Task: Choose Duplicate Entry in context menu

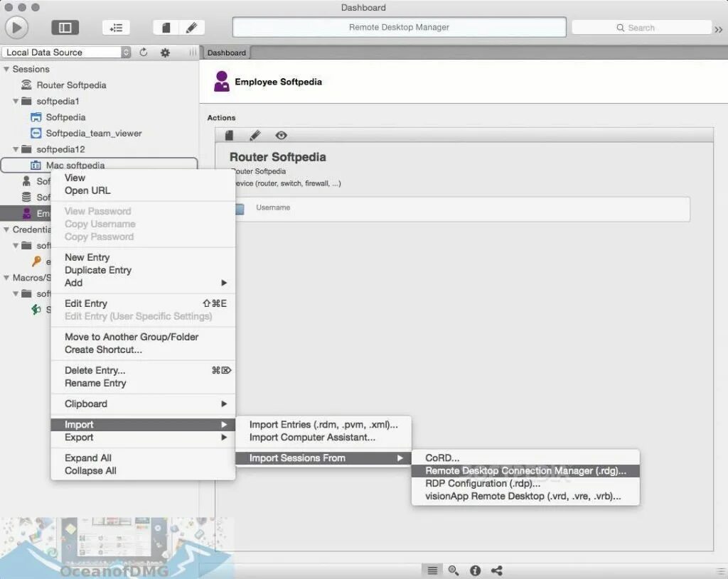Action: tap(143, 269)
